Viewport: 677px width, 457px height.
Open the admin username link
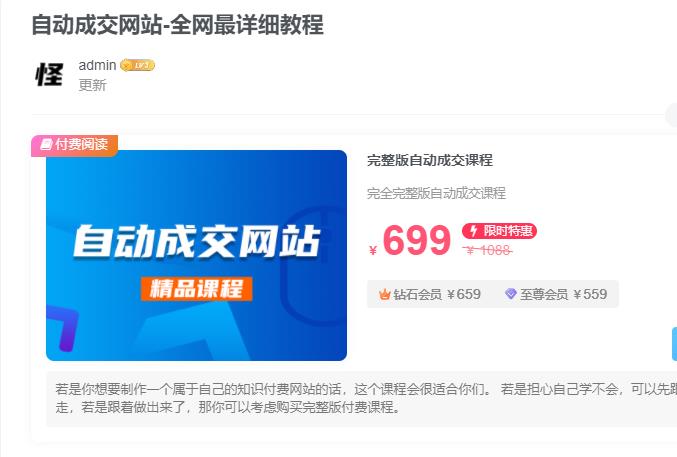tap(97, 65)
